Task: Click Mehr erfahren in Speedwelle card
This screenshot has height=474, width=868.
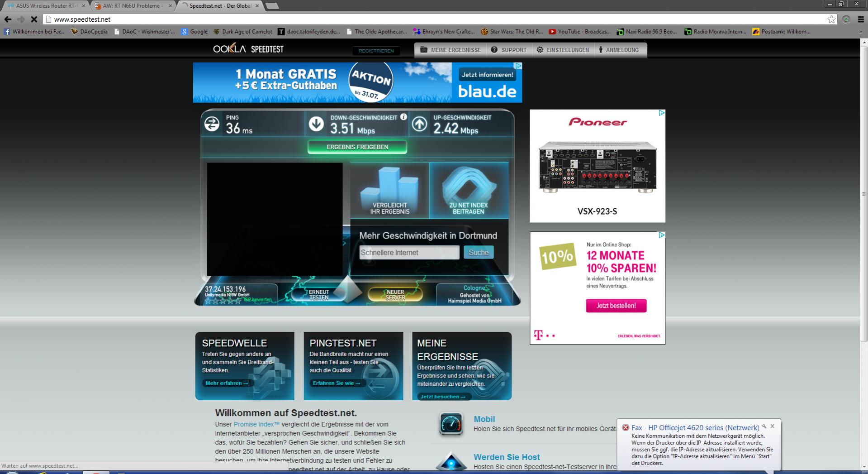Action: pos(227,383)
